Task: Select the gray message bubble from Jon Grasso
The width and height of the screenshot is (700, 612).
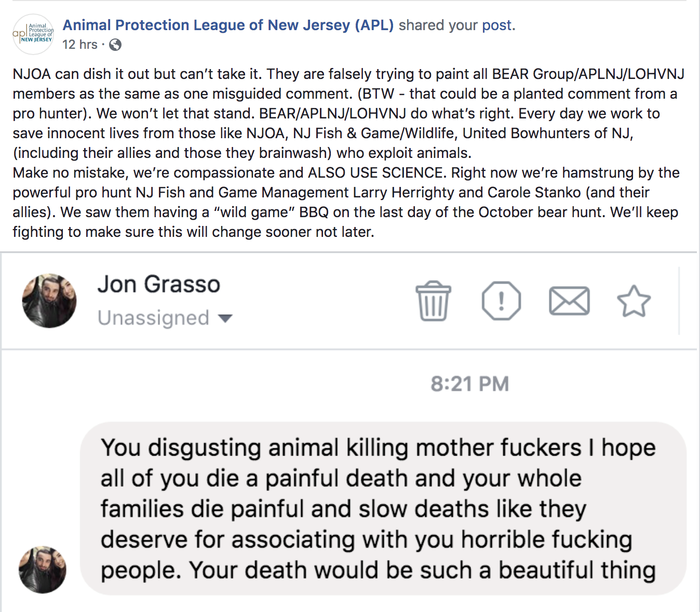Action: [383, 509]
